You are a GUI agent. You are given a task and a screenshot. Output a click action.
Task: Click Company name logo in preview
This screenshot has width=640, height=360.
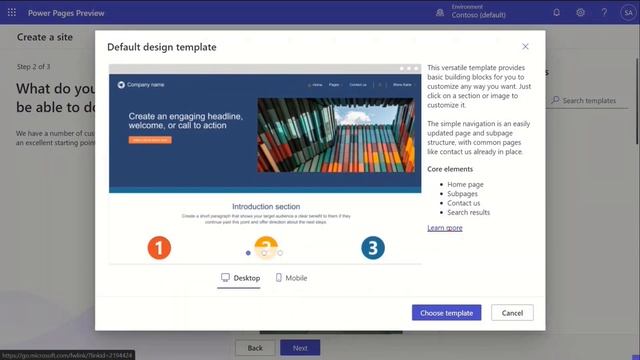(x=141, y=85)
